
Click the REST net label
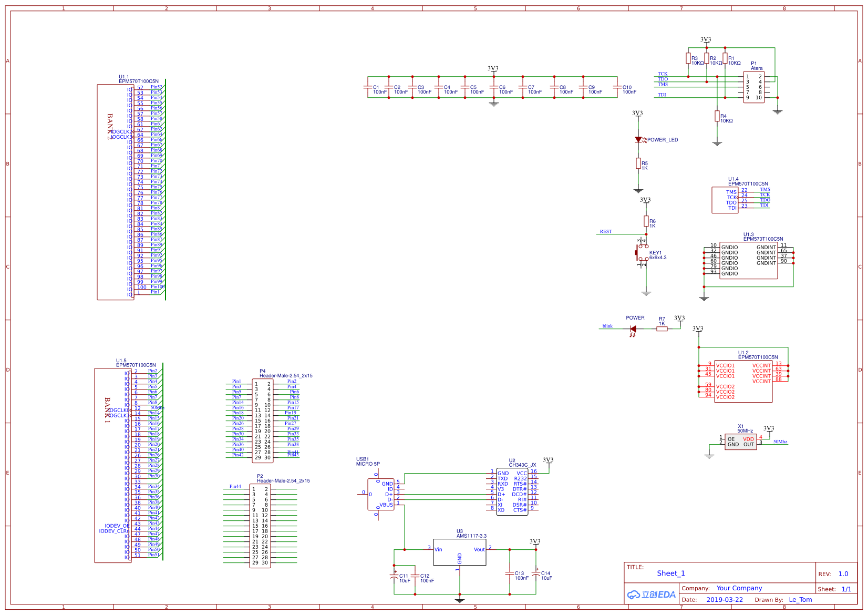click(x=606, y=231)
